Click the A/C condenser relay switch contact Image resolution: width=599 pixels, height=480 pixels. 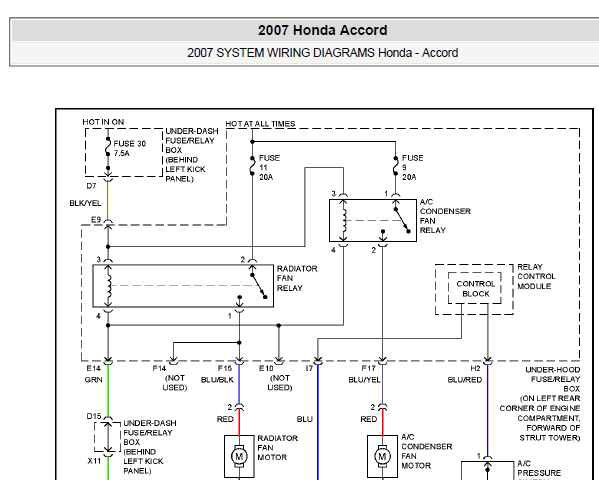pyautogui.click(x=401, y=220)
